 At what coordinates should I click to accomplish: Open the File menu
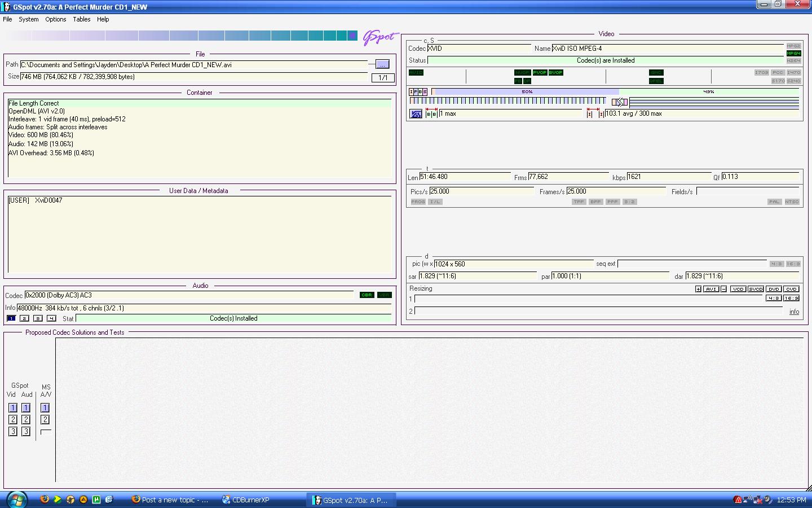7,19
